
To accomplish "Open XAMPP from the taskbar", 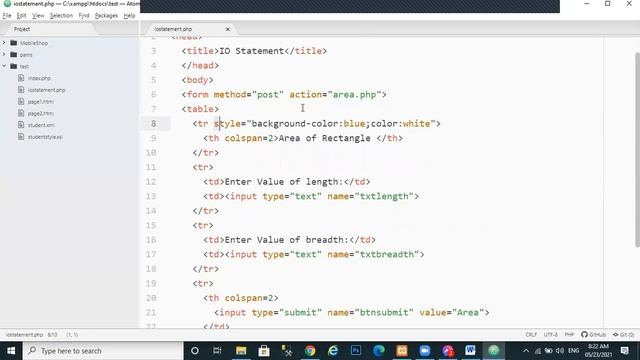I will [x=402, y=351].
